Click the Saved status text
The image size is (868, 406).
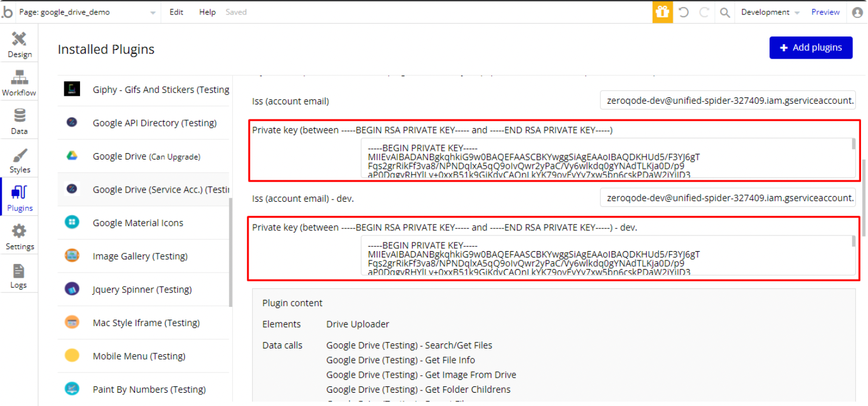pyautogui.click(x=236, y=12)
